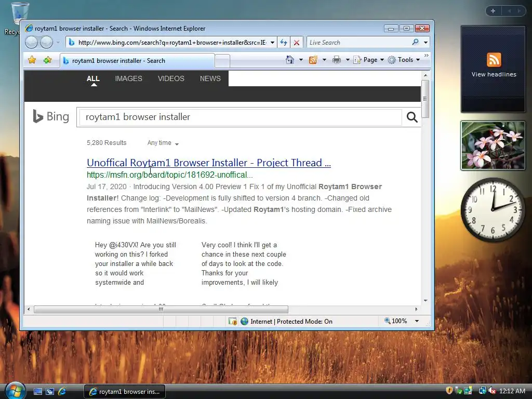The height and width of the screenshot is (399, 532).
Task: Expand the zoom level dropdown arrow
Action: (417, 321)
